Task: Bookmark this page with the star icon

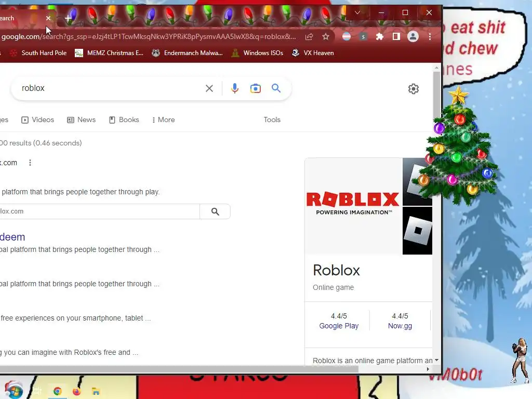Action: pyautogui.click(x=326, y=37)
